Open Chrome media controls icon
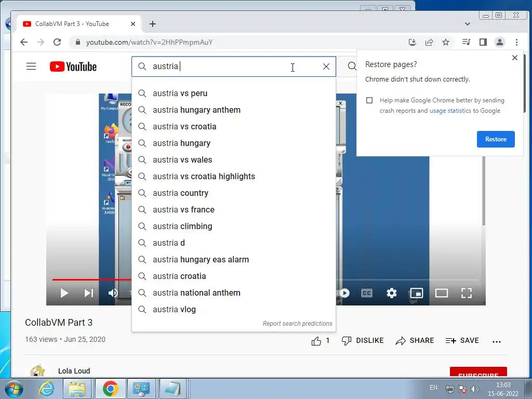Viewport: 532px width, 399px height. [466, 42]
